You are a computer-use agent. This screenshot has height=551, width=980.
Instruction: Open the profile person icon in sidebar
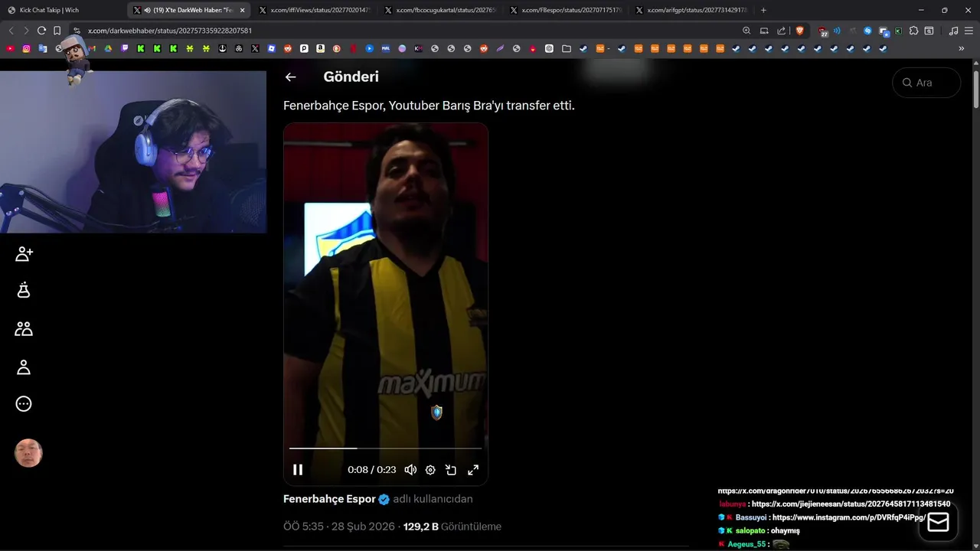click(24, 367)
